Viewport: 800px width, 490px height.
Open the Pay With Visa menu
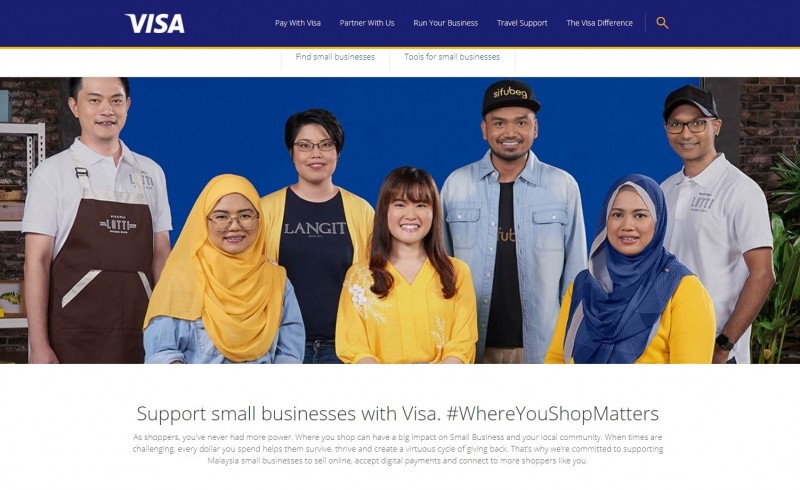click(x=298, y=23)
